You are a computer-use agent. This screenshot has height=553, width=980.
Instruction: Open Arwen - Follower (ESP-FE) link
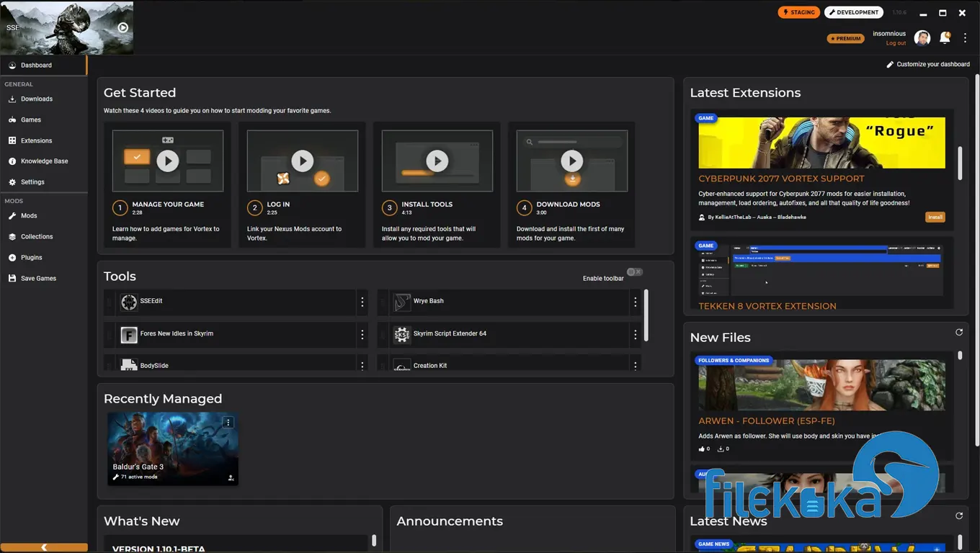(x=767, y=421)
